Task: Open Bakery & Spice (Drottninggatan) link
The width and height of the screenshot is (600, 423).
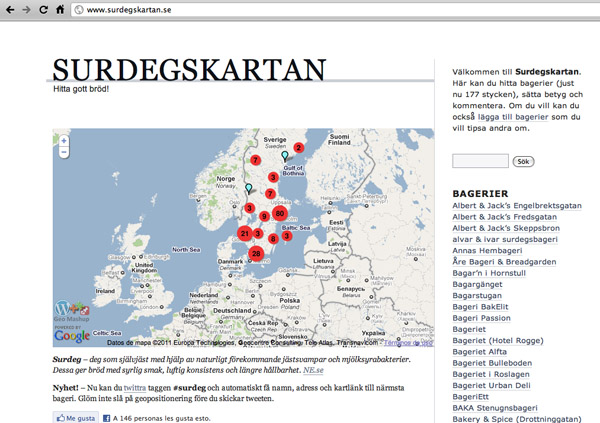Action: click(517, 419)
